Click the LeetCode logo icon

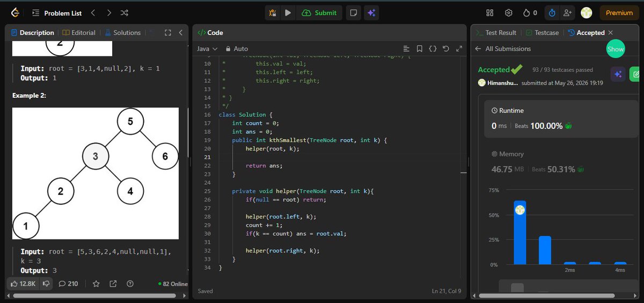point(16,12)
